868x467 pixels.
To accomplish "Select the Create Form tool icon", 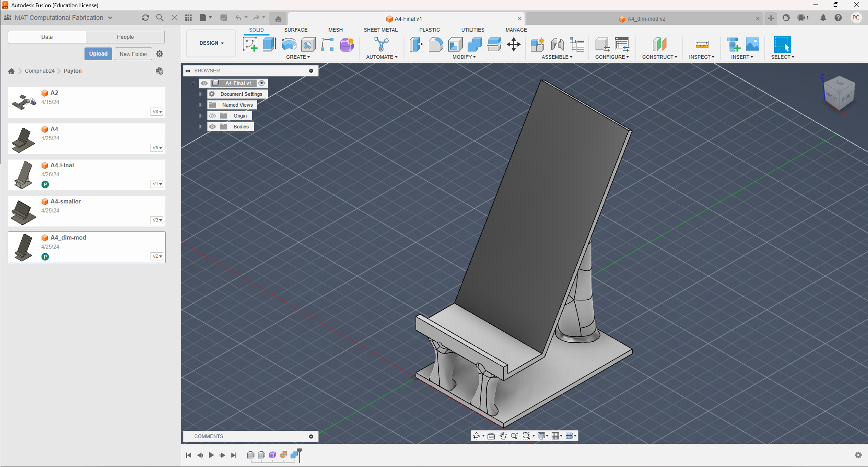I will (x=347, y=44).
